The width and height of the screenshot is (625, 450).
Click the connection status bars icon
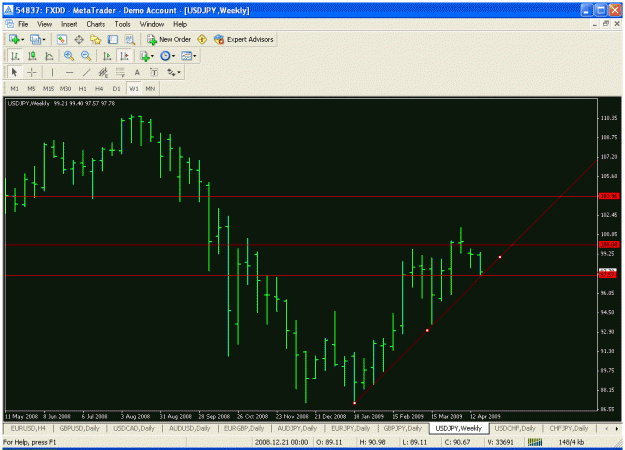[535, 442]
